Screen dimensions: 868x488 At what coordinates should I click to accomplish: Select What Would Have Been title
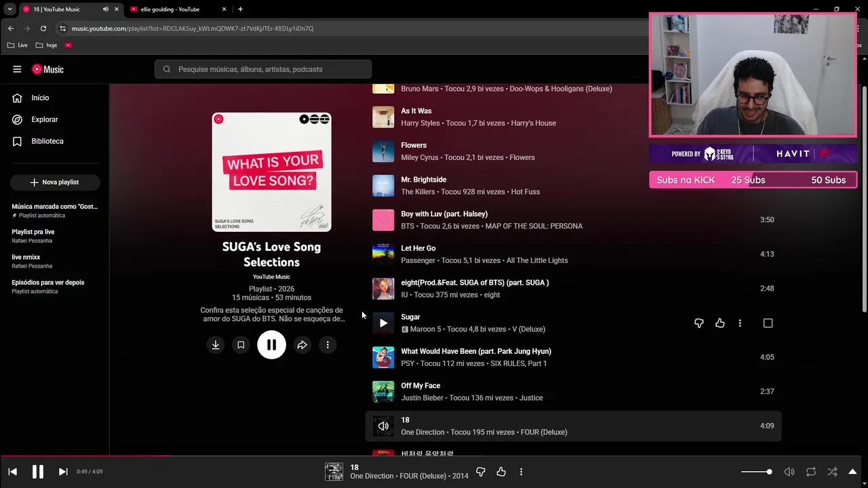475,351
